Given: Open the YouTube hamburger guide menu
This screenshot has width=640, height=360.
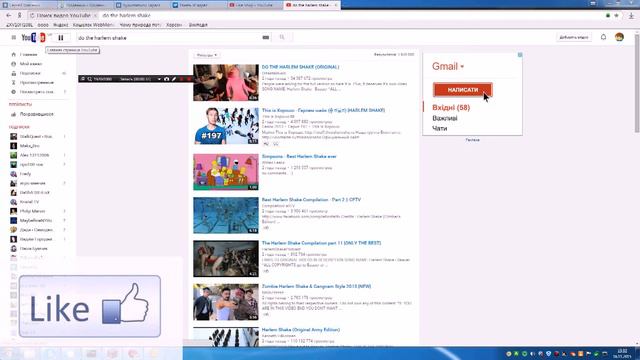Looking at the screenshot, I should point(13,38).
